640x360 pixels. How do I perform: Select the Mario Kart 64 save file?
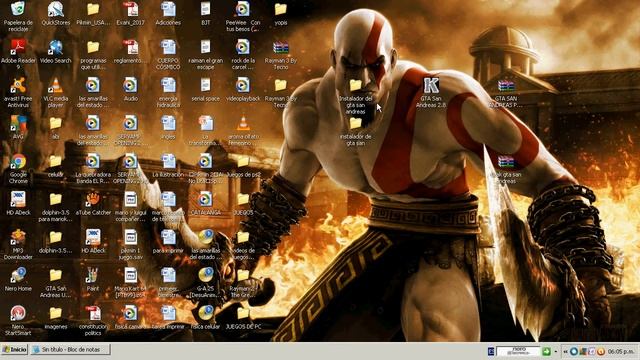tap(131, 282)
